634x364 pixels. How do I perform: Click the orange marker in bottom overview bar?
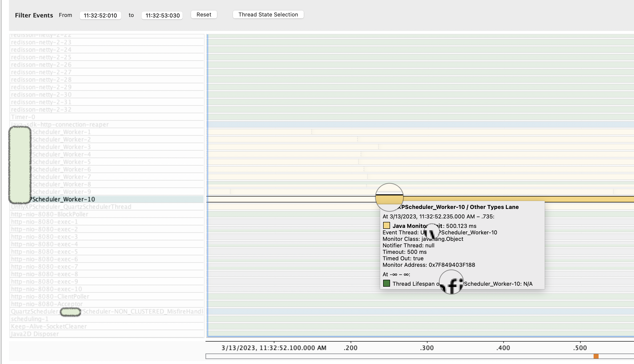pyautogui.click(x=596, y=356)
